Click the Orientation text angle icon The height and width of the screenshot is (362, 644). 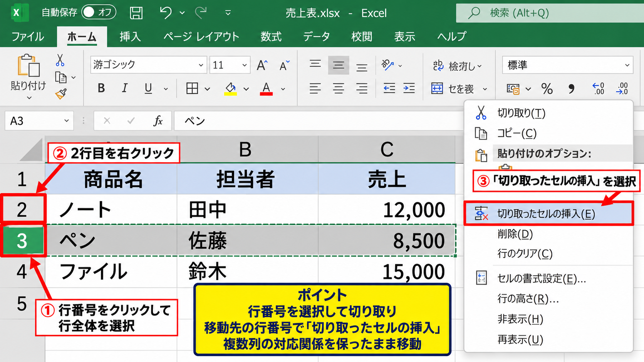coord(388,65)
